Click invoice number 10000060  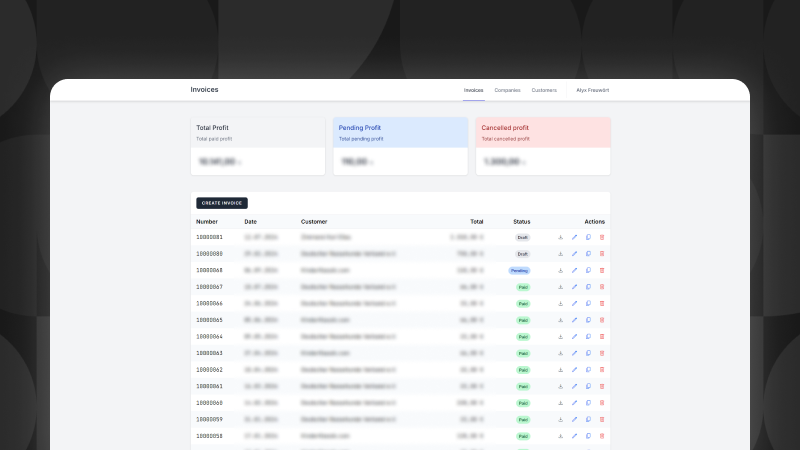coord(209,403)
